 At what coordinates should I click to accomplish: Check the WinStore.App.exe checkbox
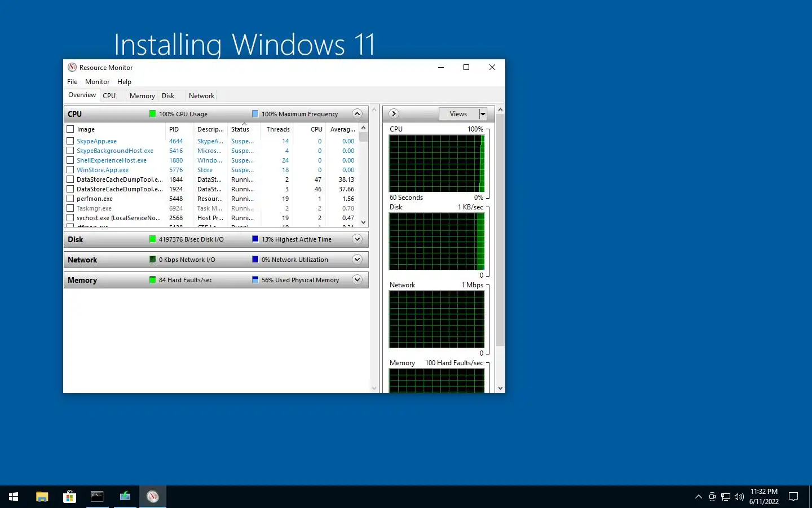point(70,170)
